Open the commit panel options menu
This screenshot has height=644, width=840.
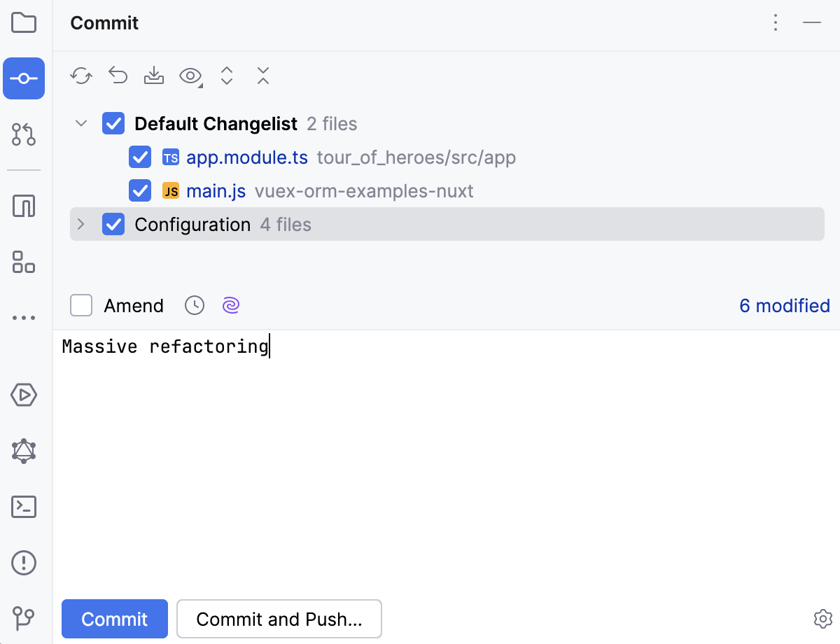tap(775, 22)
